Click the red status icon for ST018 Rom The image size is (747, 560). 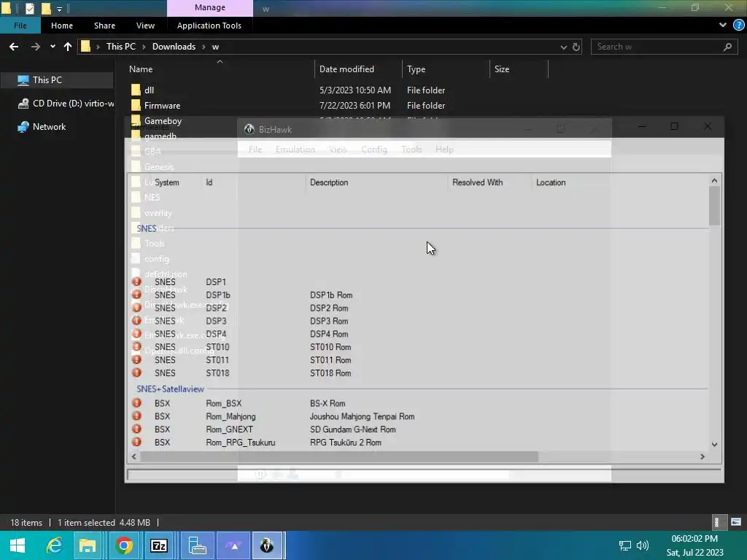pyautogui.click(x=136, y=373)
